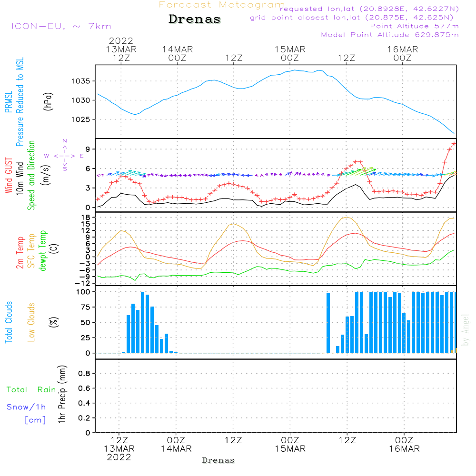476x476 pixels.
Task: Click the 'Forecast Meteogram' heading
Action: 222,5
